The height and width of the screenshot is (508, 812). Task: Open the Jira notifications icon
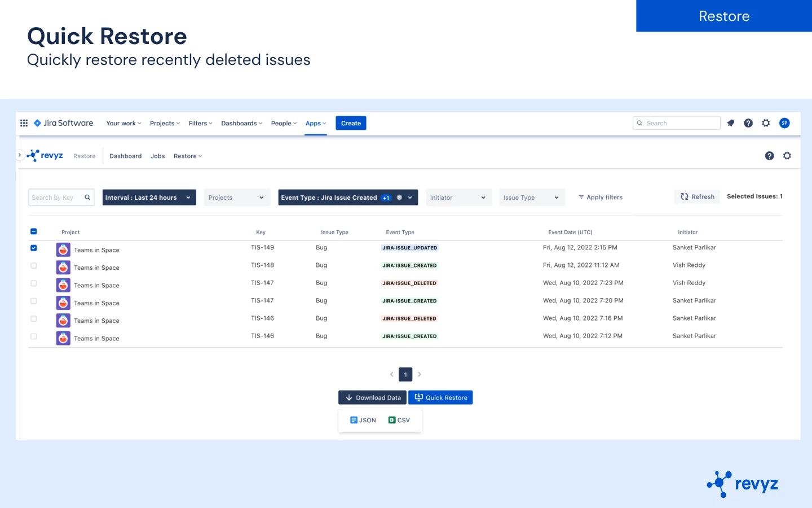[731, 123]
